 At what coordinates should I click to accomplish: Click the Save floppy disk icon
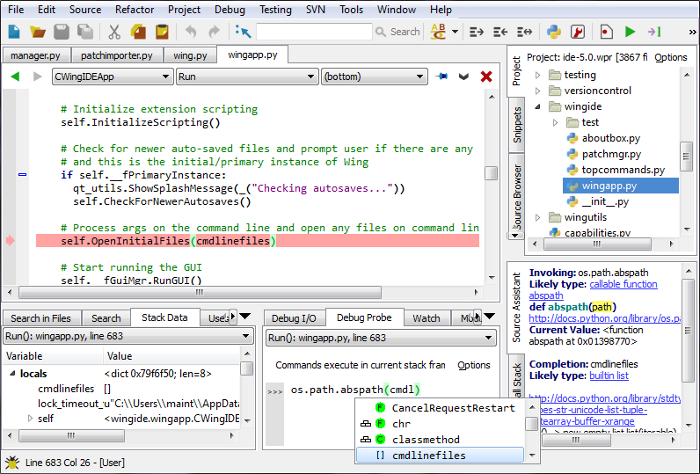point(62,32)
